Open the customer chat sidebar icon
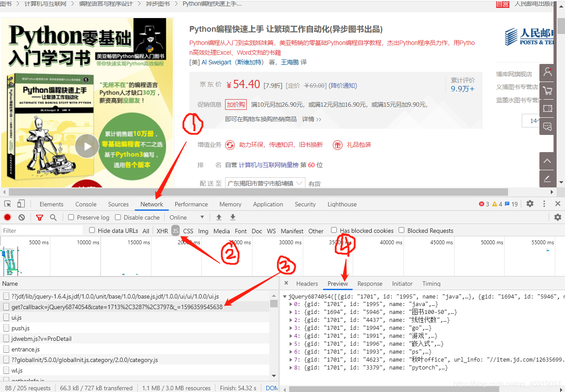565x392 pixels. pyautogui.click(x=547, y=127)
